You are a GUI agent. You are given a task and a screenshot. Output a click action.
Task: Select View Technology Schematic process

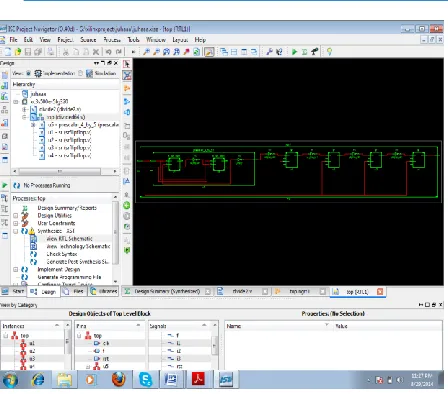(78, 246)
